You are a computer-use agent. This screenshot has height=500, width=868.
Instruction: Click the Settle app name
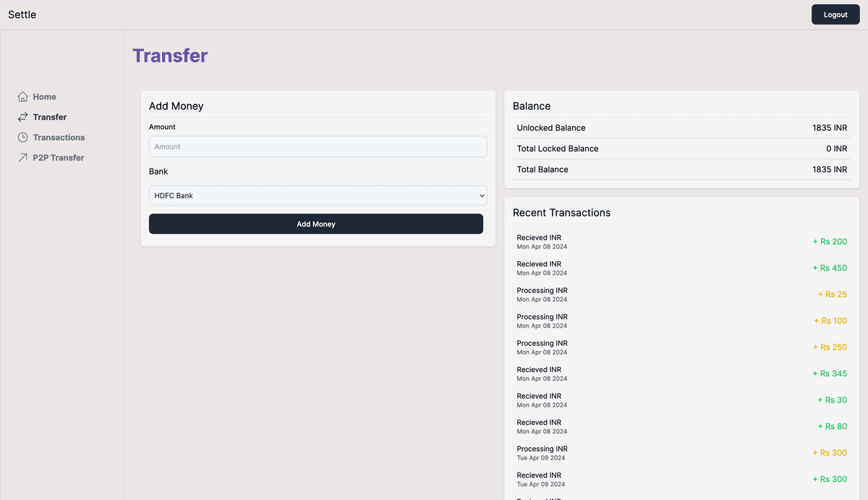click(x=22, y=14)
